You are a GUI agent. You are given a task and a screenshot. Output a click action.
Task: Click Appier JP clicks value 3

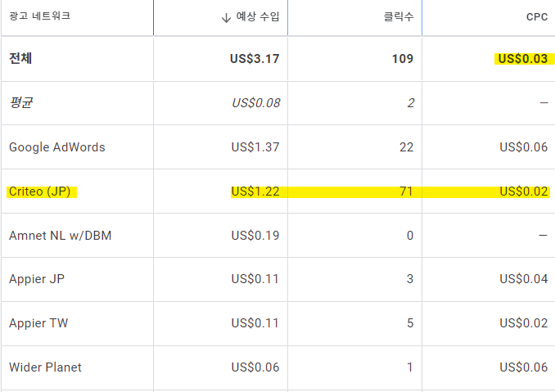point(410,279)
